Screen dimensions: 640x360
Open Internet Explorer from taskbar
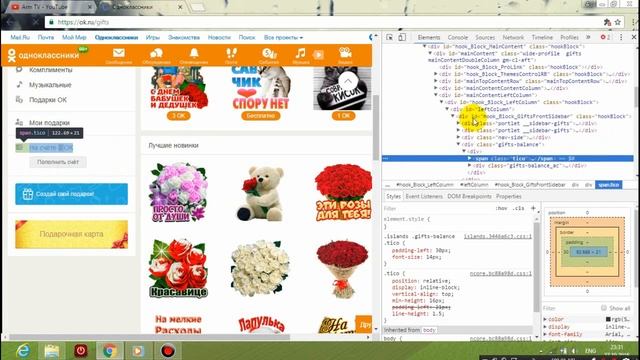point(23,351)
